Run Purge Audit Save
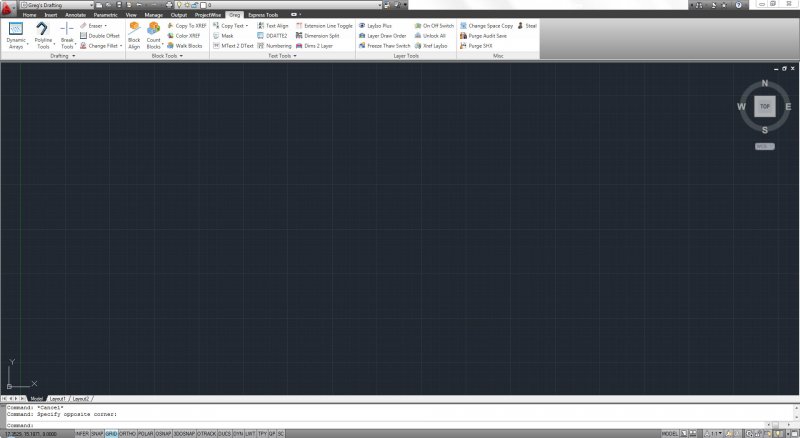The height and width of the screenshot is (438, 800). (x=483, y=36)
